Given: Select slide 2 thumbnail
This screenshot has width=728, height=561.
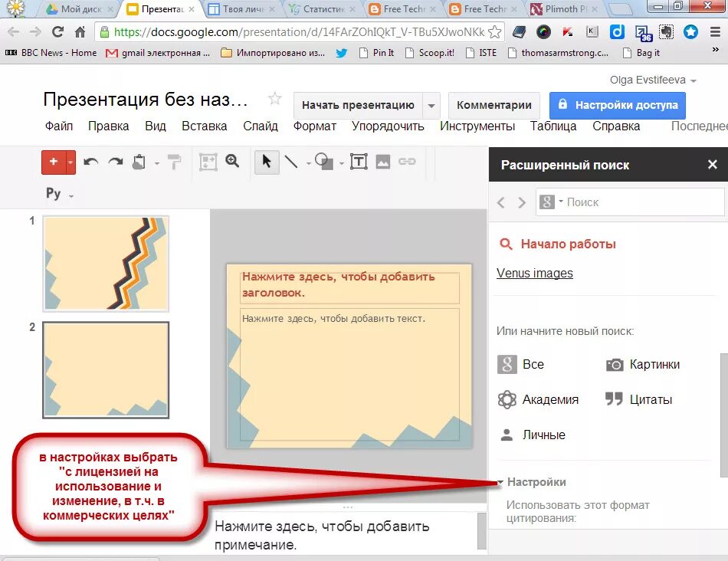Looking at the screenshot, I should coord(106,369).
